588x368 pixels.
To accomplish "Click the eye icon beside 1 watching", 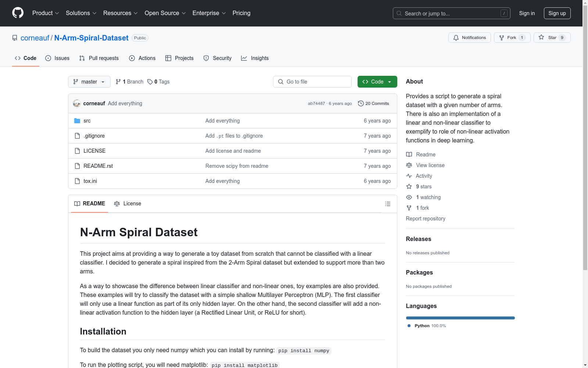I will click(x=409, y=197).
